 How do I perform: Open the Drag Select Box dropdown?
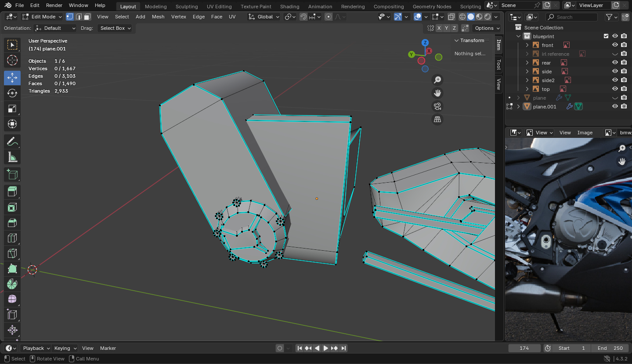click(115, 28)
